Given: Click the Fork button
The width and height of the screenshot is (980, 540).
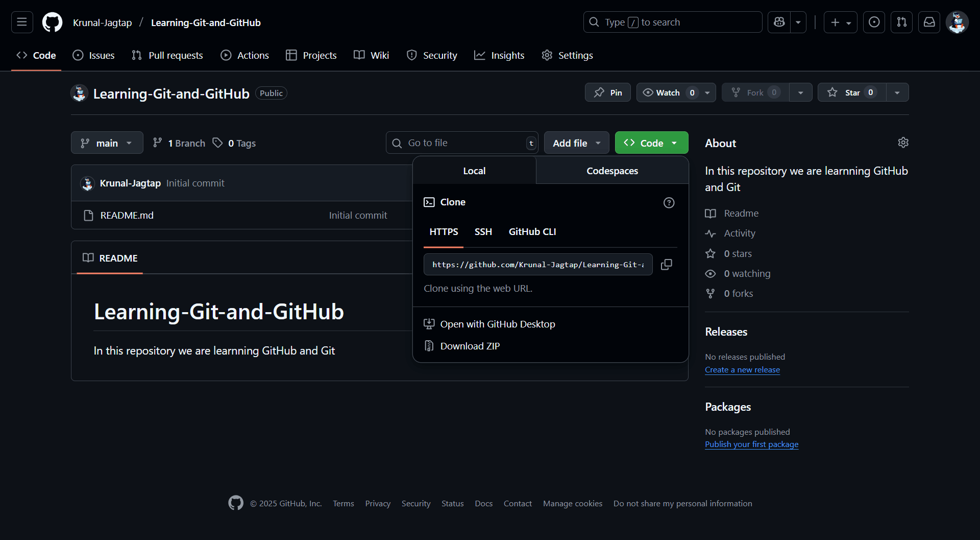Looking at the screenshot, I should coord(755,92).
